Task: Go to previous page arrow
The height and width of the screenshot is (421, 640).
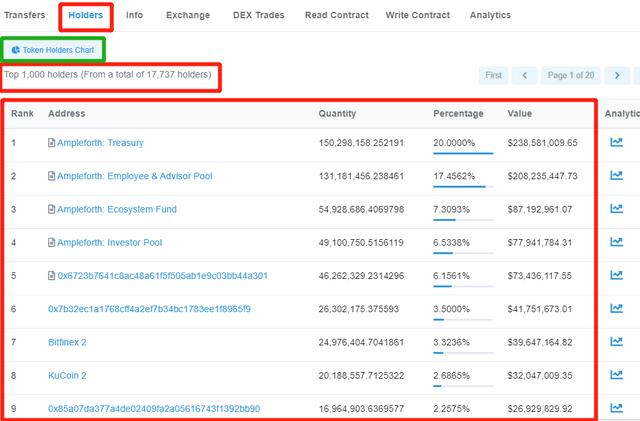Action: (524, 76)
